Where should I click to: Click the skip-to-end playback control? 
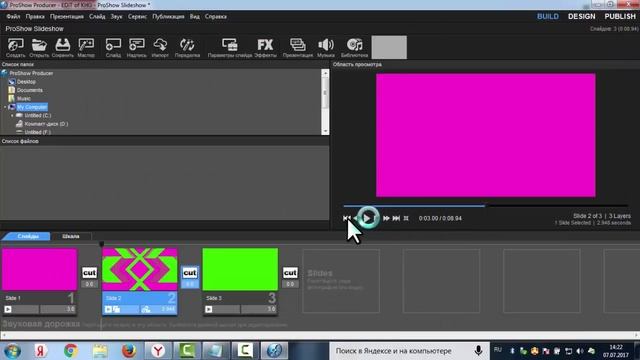(x=396, y=218)
